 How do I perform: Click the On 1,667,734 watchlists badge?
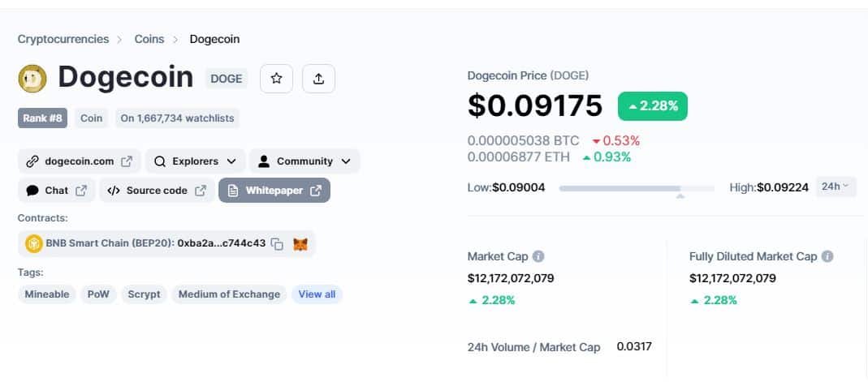(x=177, y=118)
